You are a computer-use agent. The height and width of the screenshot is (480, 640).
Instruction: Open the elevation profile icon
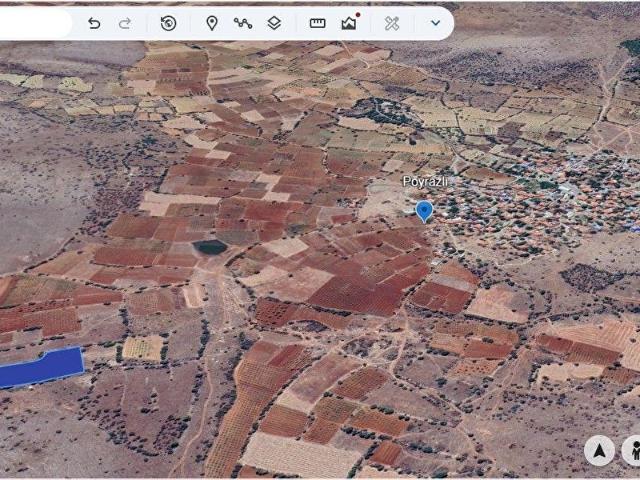pos(349,23)
